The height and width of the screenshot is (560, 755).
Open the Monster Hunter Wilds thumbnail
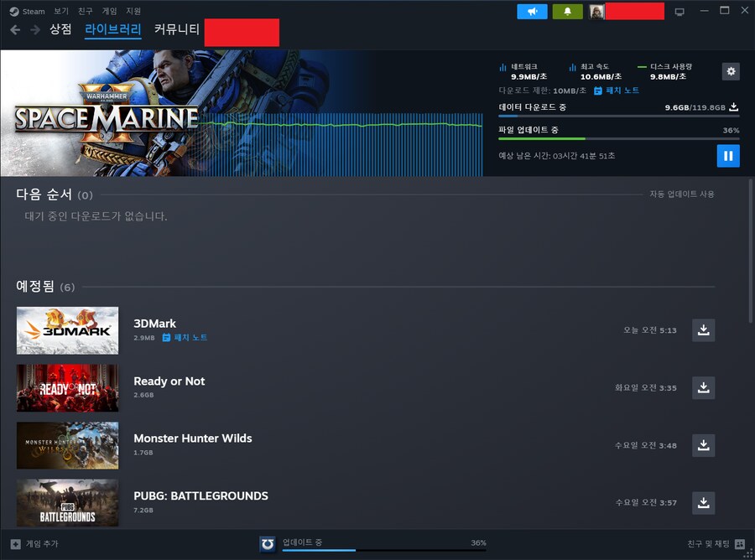[67, 445]
